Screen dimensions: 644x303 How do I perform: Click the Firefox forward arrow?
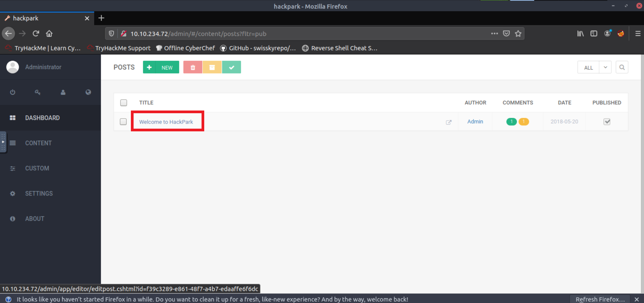[x=22, y=34]
